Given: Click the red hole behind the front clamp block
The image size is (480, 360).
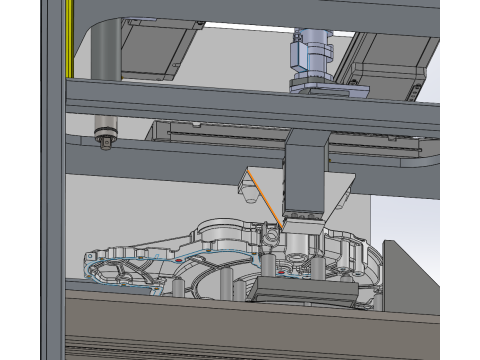Looking at the screenshot, I should coord(281,272).
